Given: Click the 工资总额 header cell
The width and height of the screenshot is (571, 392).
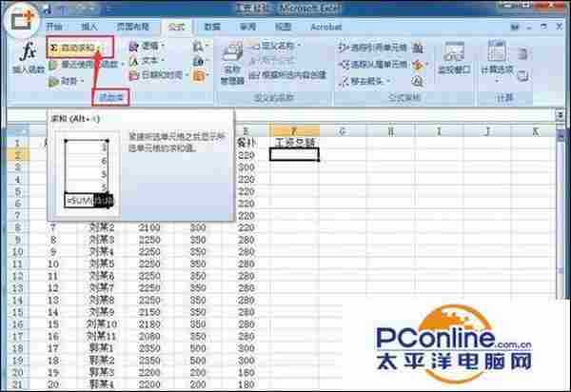Looking at the screenshot, I should pos(294,143).
